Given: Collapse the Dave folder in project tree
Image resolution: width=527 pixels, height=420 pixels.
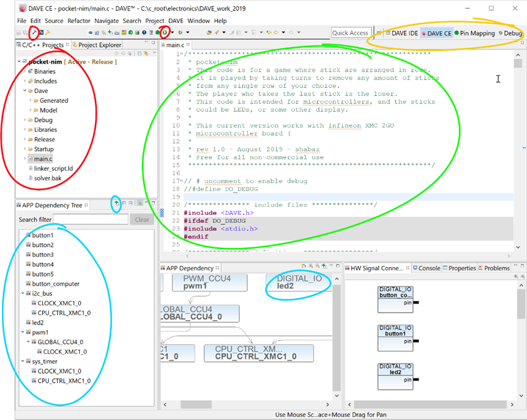Looking at the screenshot, I should coord(25,91).
